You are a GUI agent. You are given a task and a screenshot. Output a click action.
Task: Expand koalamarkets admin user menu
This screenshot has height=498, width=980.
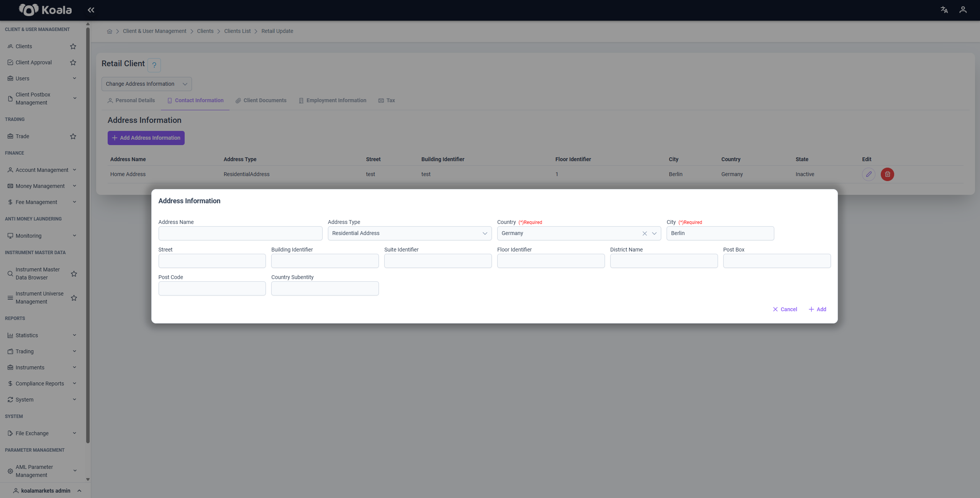pos(79,491)
